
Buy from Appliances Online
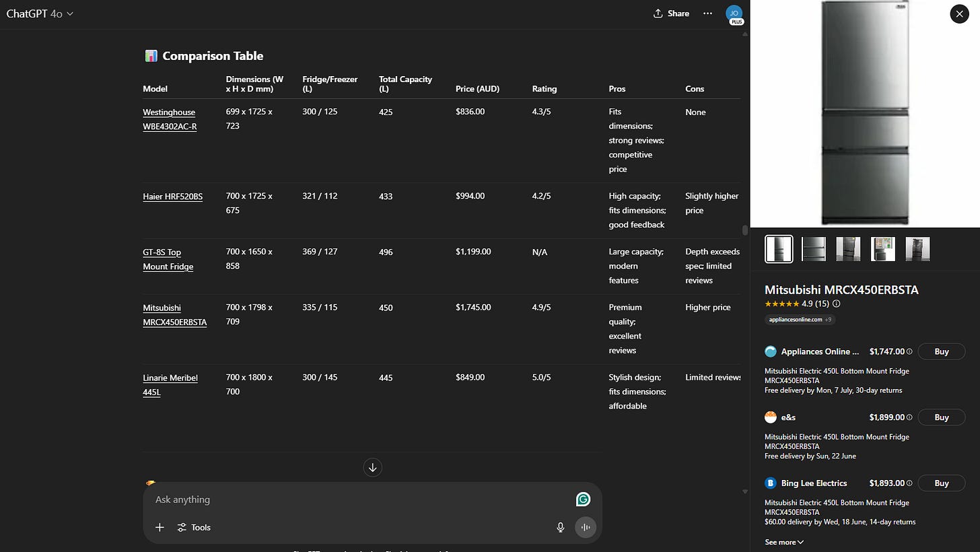(x=942, y=351)
